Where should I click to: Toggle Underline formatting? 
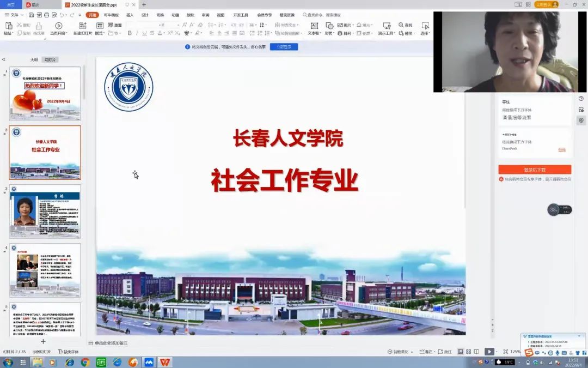point(144,33)
